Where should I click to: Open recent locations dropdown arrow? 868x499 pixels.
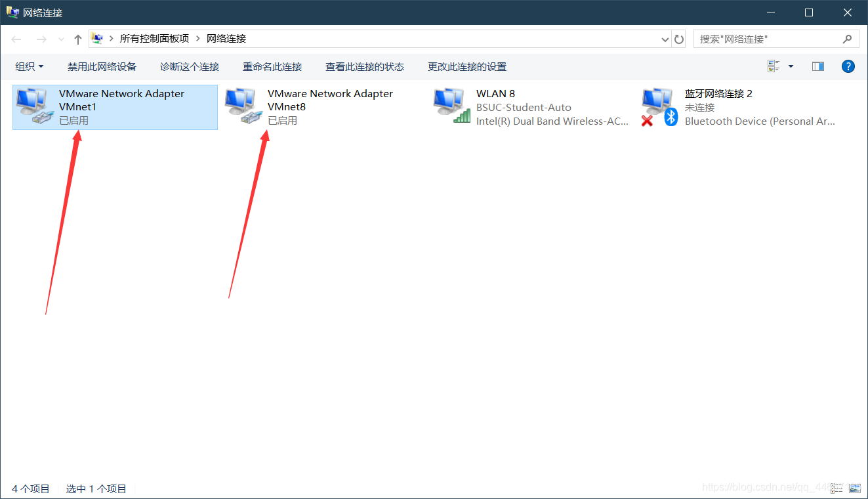click(61, 39)
